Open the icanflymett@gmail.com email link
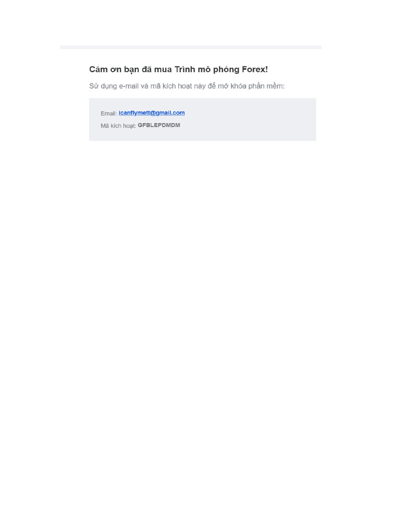 click(x=152, y=113)
